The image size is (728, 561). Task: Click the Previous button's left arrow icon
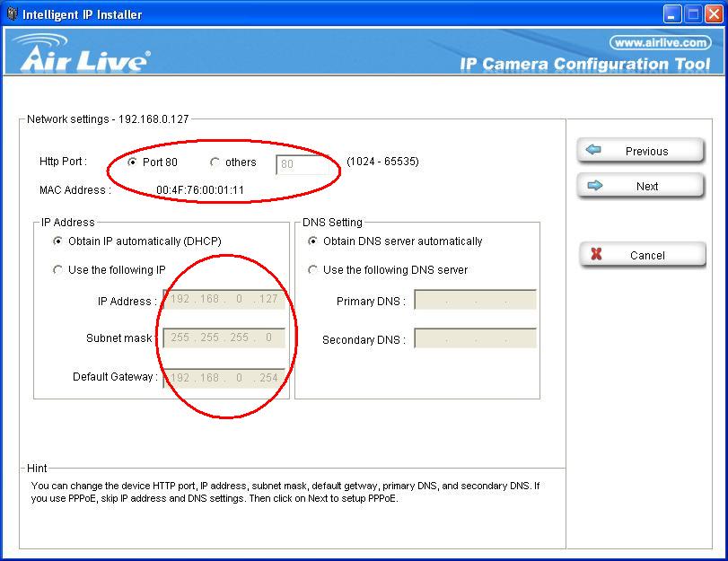tap(593, 151)
